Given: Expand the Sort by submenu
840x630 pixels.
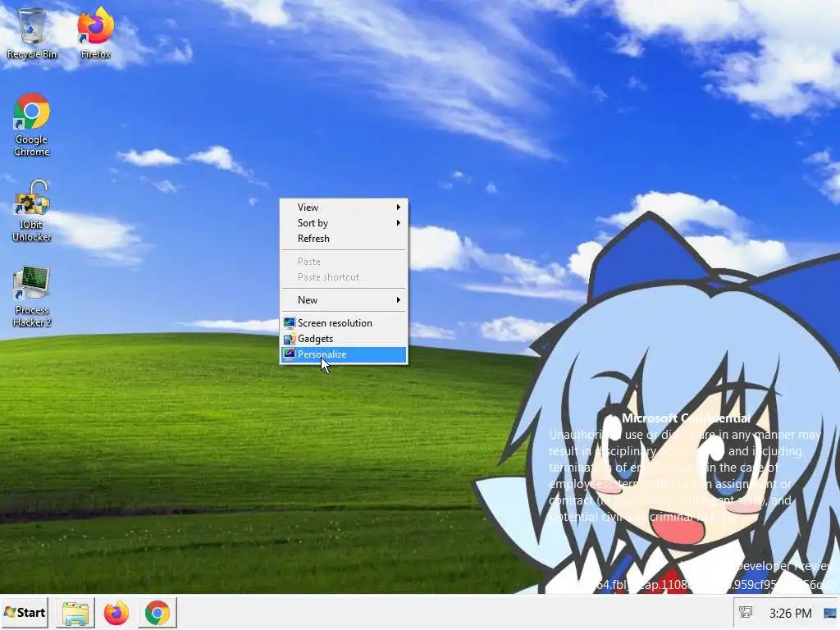Looking at the screenshot, I should pyautogui.click(x=344, y=223).
